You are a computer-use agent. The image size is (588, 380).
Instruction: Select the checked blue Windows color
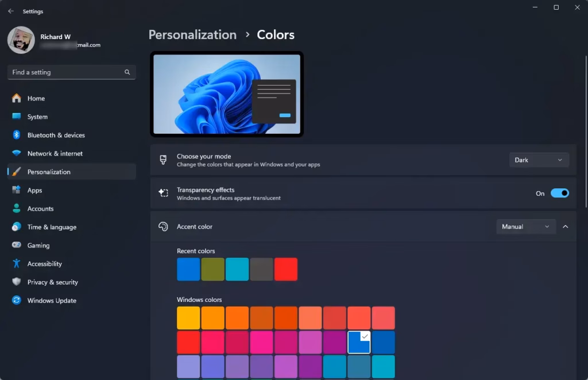[x=359, y=342]
